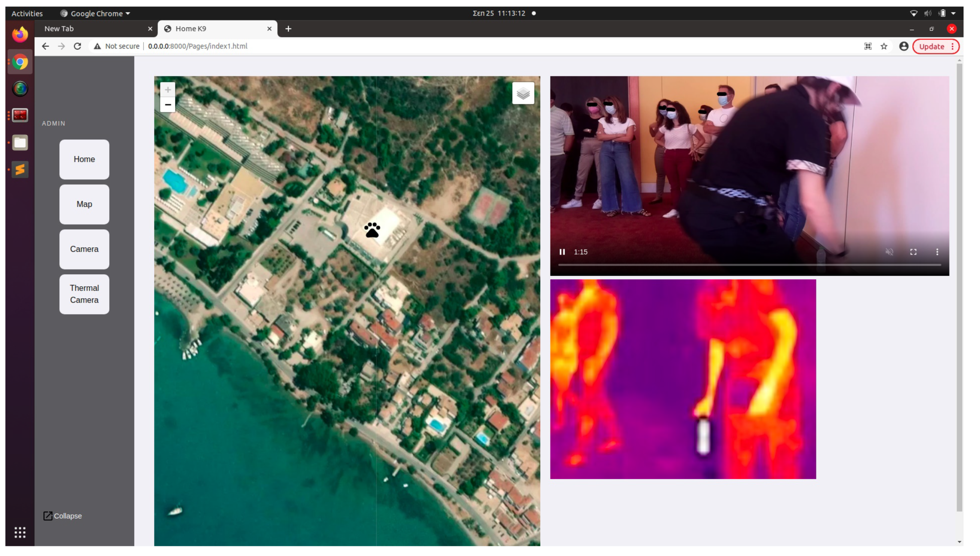Open the Camera view

click(x=85, y=249)
